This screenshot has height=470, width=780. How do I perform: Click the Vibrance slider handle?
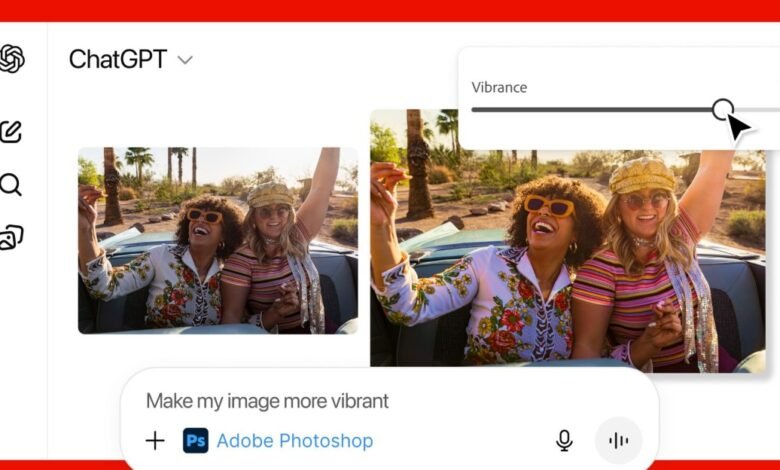[x=722, y=109]
